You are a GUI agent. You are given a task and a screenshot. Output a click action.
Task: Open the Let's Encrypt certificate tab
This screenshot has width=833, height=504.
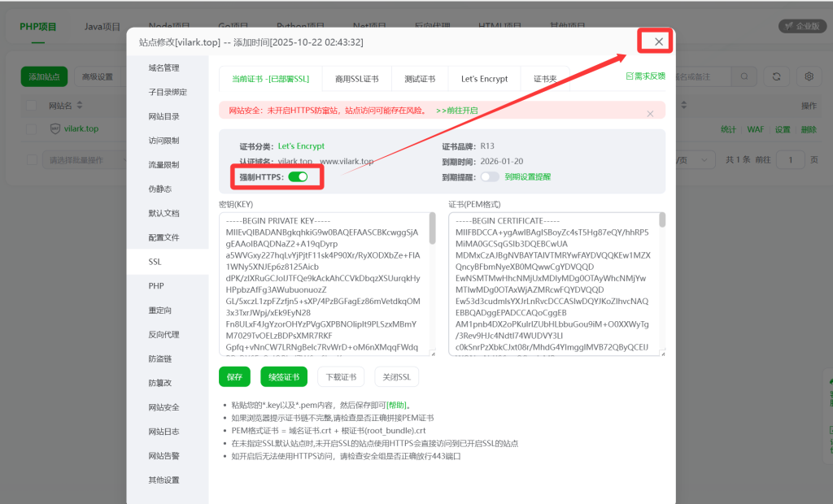[x=484, y=79]
